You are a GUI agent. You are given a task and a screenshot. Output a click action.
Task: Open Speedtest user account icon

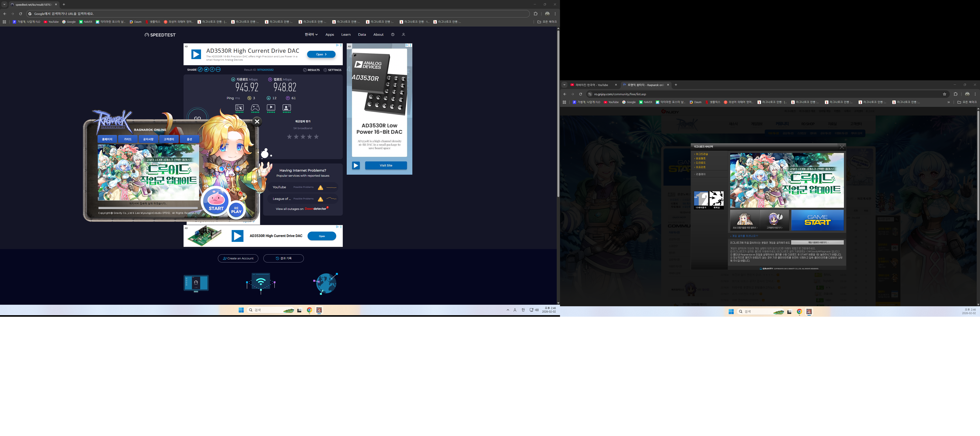403,35
